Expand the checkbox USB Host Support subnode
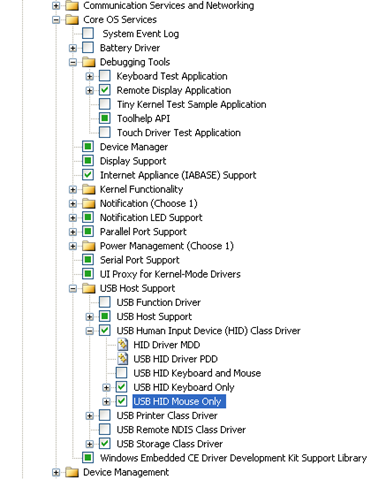The image size is (386, 480). coord(89,317)
